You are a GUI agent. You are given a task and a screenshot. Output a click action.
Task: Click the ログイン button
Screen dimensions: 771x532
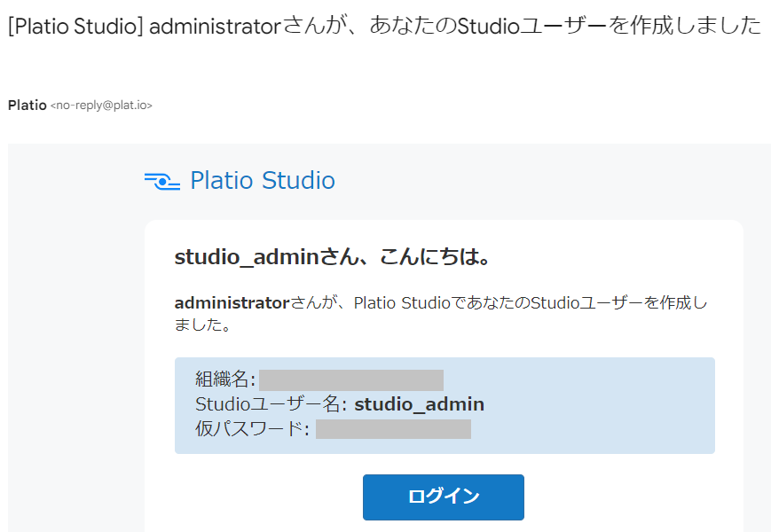click(442, 497)
